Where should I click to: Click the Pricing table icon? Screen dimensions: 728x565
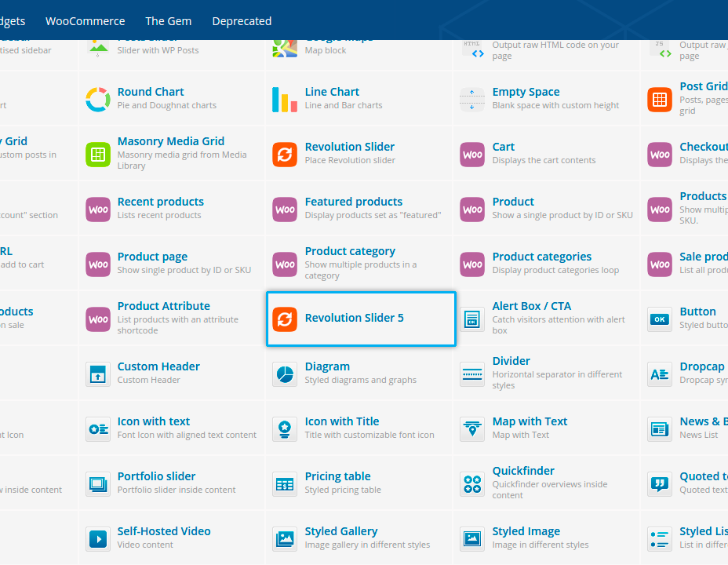pyautogui.click(x=285, y=484)
